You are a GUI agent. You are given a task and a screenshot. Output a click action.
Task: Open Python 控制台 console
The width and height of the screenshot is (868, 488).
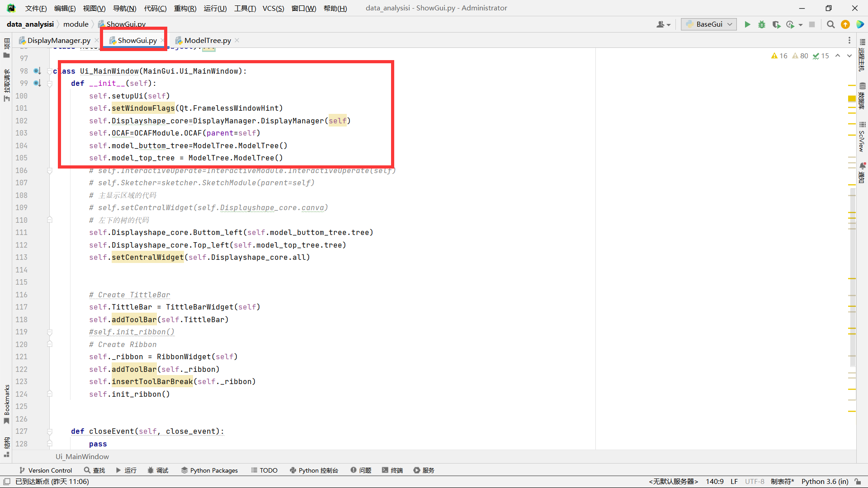[x=314, y=470]
